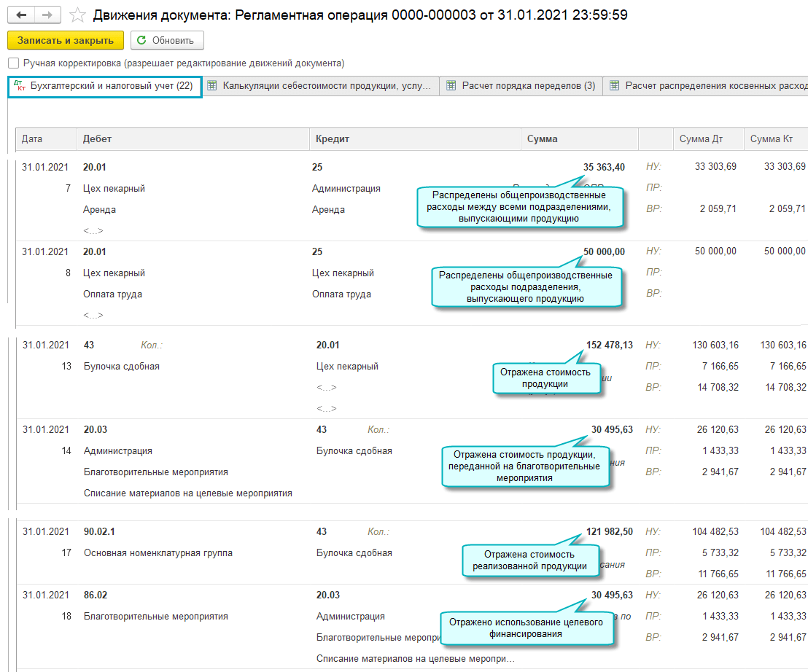The image size is (808, 672).
Task: Select Основная номенклатурная группа cell
Action: (x=158, y=552)
